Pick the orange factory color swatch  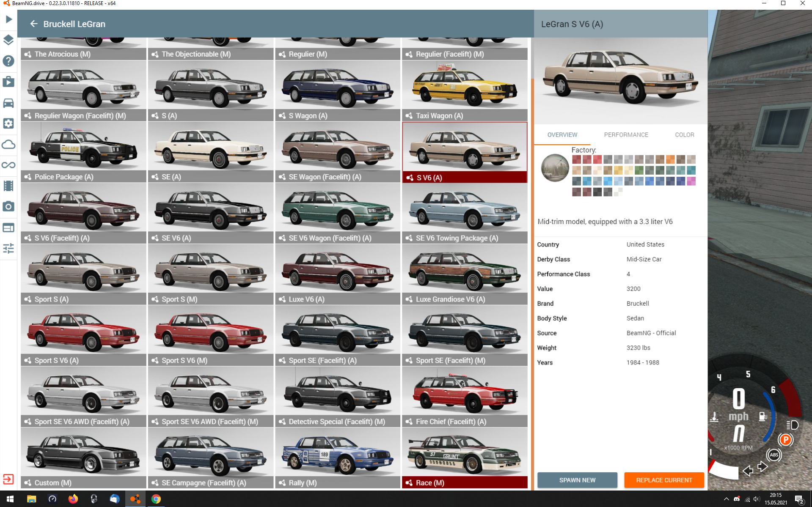pyautogui.click(x=670, y=159)
